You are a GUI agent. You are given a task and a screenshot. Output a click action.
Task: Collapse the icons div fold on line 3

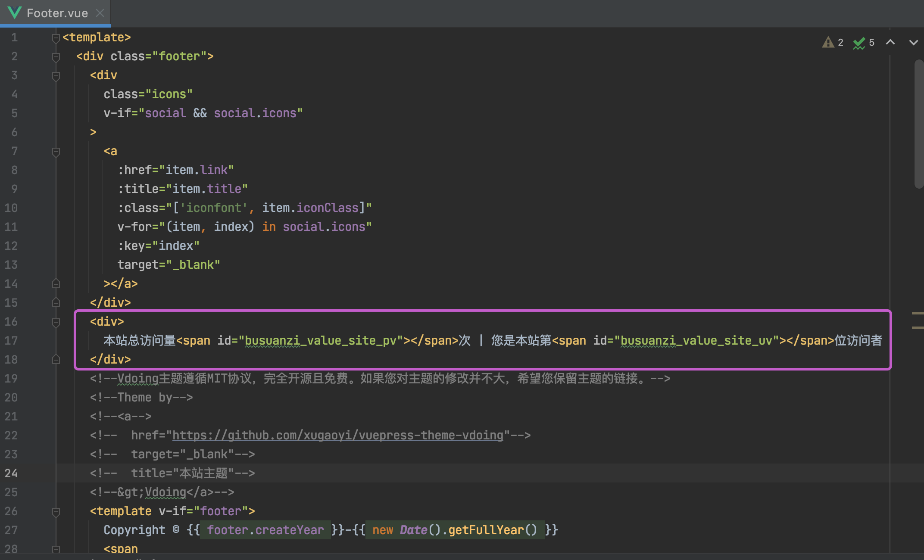[x=56, y=76]
